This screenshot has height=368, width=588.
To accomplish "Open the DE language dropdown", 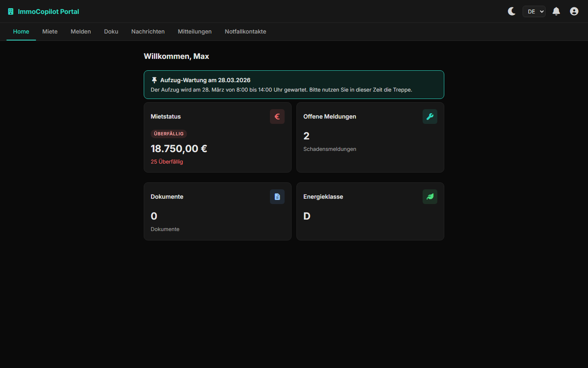I will click(534, 11).
